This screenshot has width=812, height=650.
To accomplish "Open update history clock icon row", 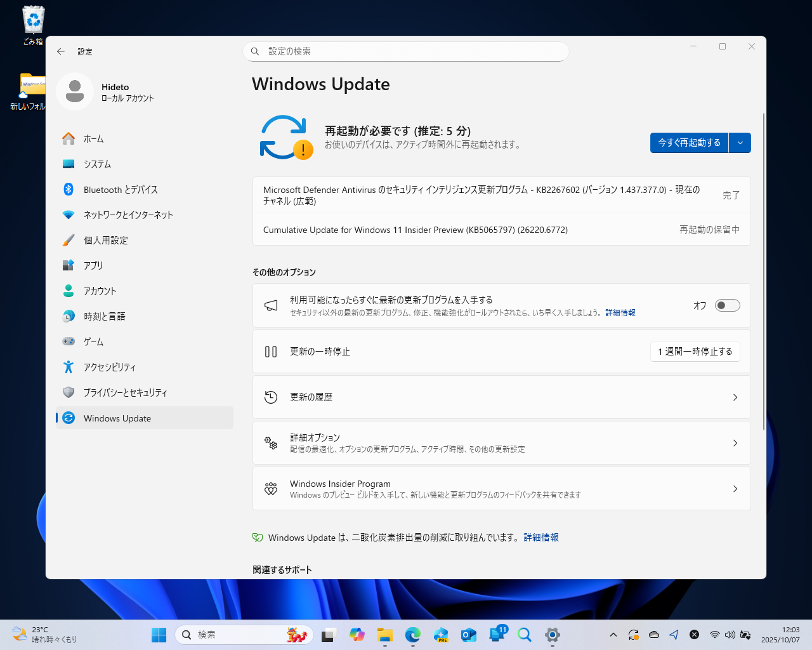I will [271, 397].
